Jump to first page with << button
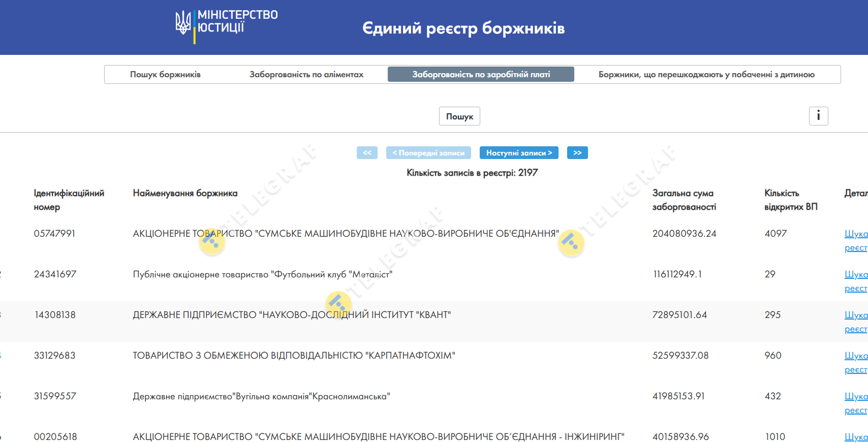 367,153
